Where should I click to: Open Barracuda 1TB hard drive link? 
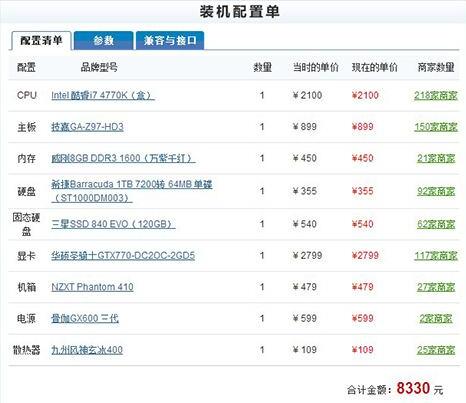pos(132,191)
